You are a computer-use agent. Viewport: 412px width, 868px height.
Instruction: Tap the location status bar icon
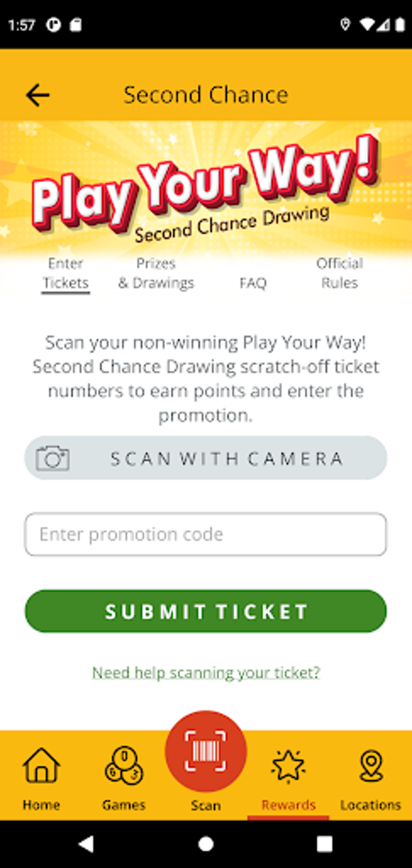coord(345,25)
